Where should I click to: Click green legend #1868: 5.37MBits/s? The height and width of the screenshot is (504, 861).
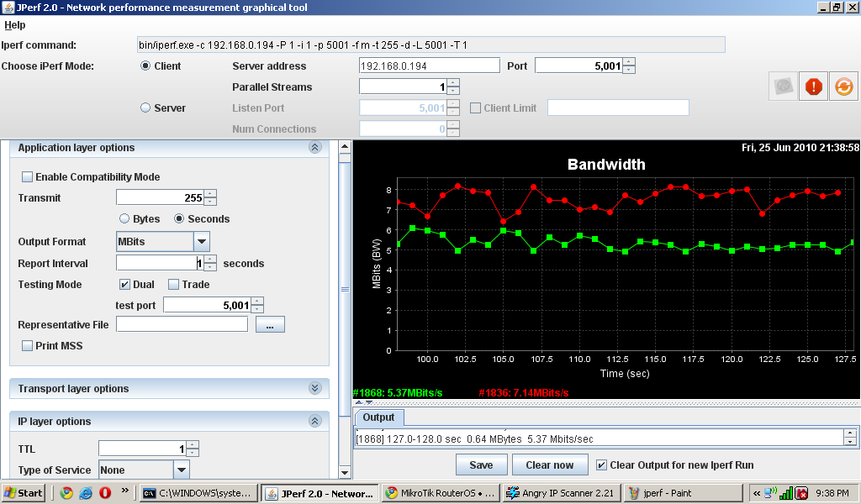[398, 392]
